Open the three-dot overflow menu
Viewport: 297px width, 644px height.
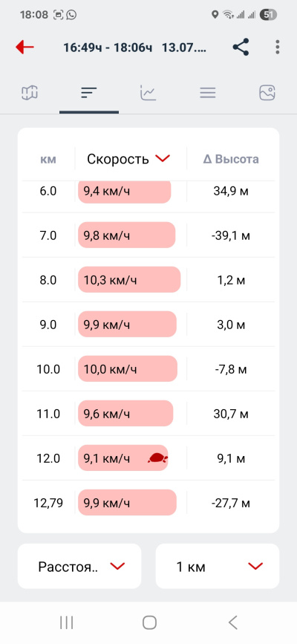(278, 48)
